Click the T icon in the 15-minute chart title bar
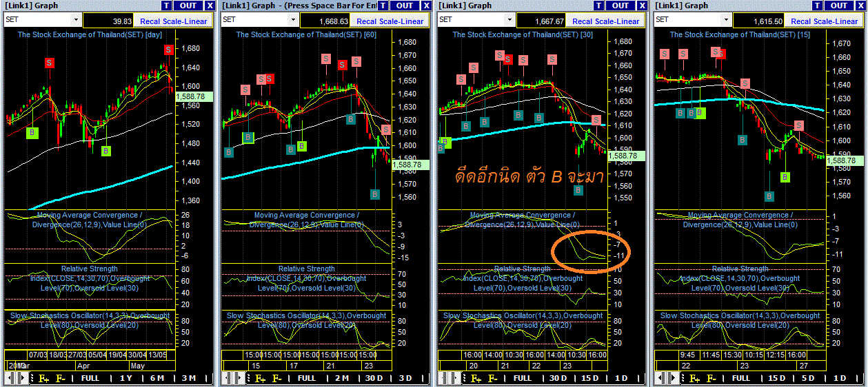868x387 pixels. click(x=817, y=6)
